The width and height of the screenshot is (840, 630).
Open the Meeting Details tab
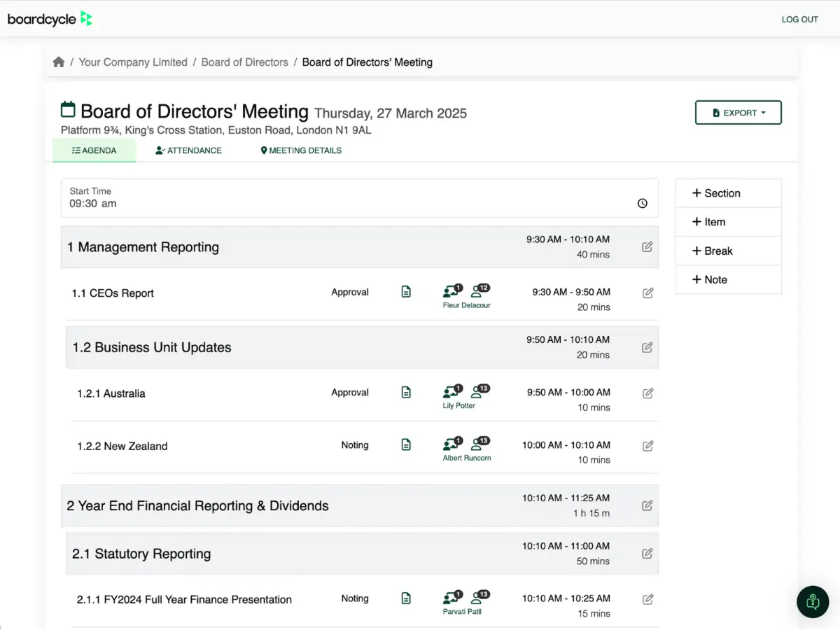tap(301, 150)
